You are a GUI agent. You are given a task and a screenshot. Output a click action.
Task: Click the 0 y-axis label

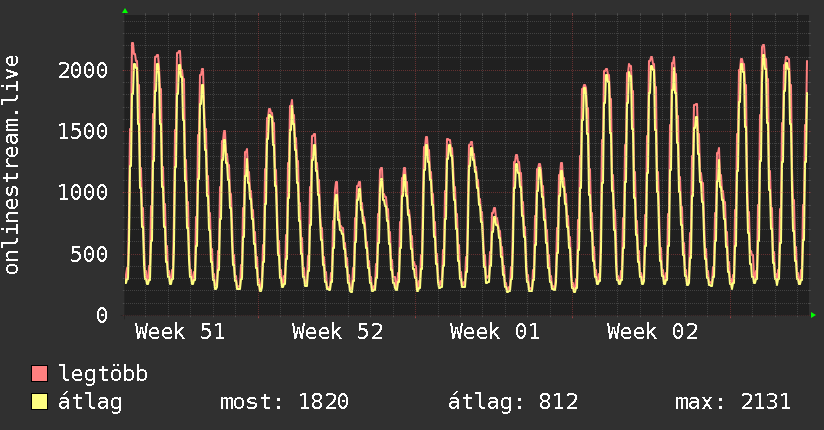[x=102, y=315]
